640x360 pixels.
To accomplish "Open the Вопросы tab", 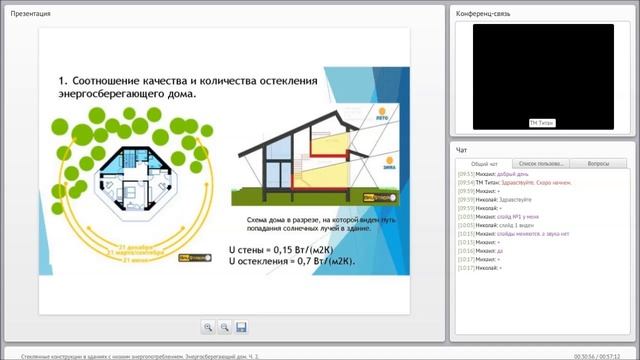I will (598, 163).
